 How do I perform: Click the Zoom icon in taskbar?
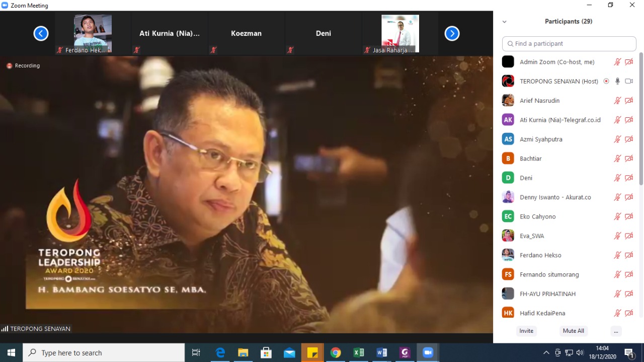428,352
